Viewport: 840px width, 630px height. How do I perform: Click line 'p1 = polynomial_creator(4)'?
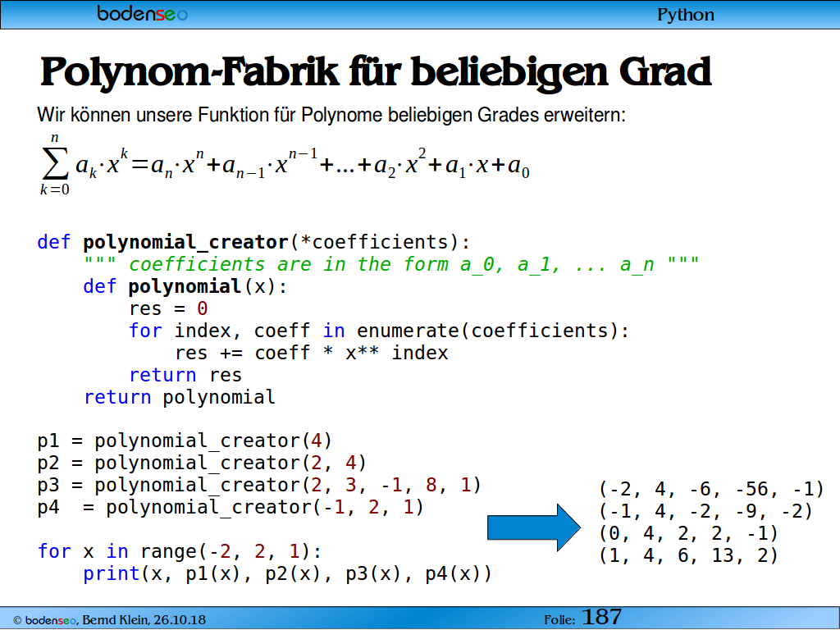(185, 441)
